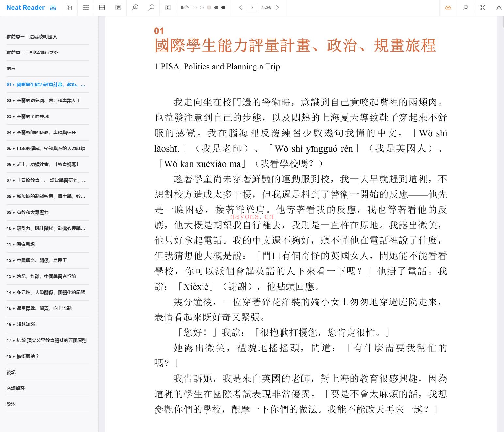Click the Neat Reader logo
Image resolution: width=504 pixels, height=432 pixels.
click(x=25, y=8)
